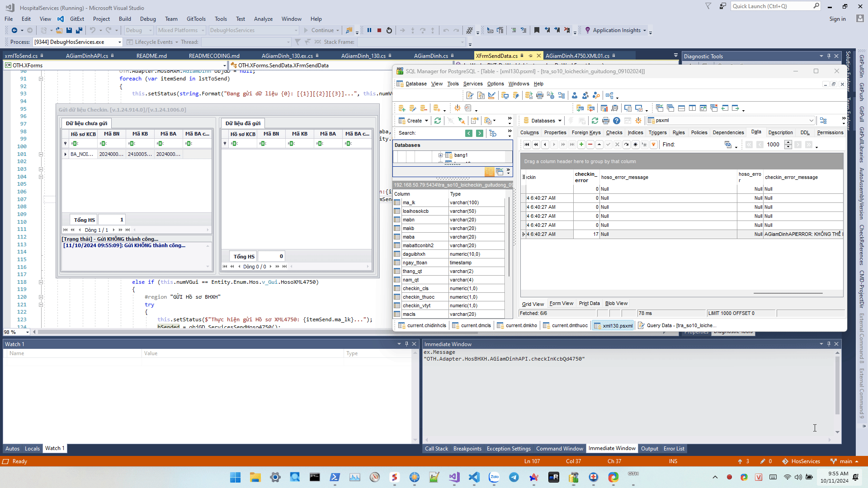868x488 pixels.
Task: Switch to the DDL tab
Action: 805,132
